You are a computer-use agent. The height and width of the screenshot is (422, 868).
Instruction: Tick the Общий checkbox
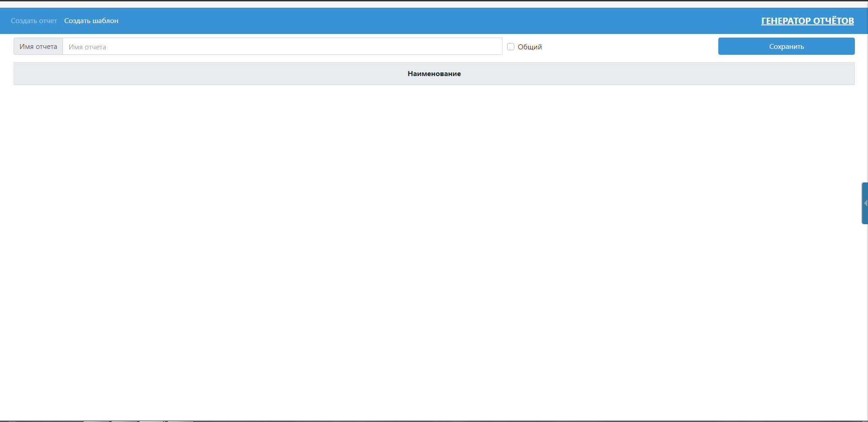click(511, 47)
